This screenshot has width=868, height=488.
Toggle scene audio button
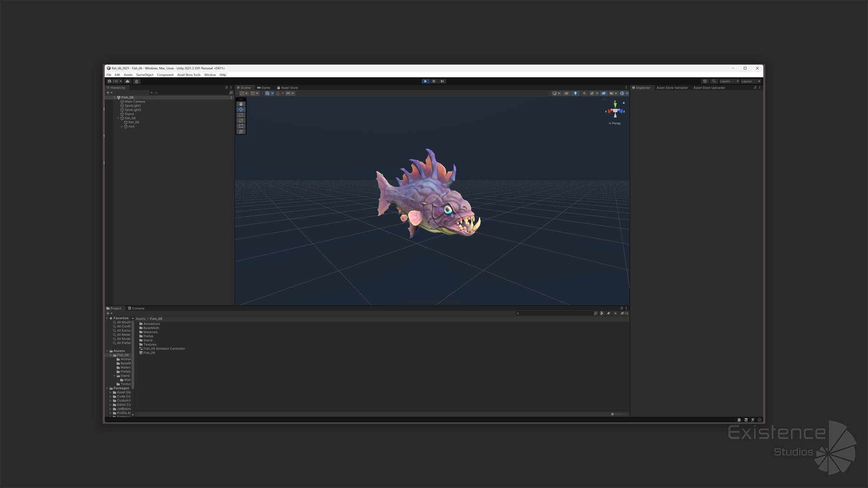pyautogui.click(x=584, y=94)
